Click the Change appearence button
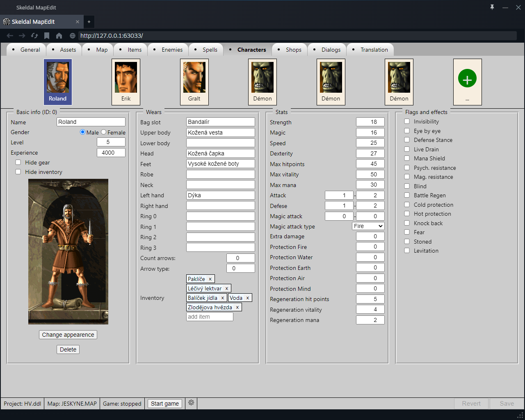The width and height of the screenshot is (525, 420). pyautogui.click(x=68, y=335)
